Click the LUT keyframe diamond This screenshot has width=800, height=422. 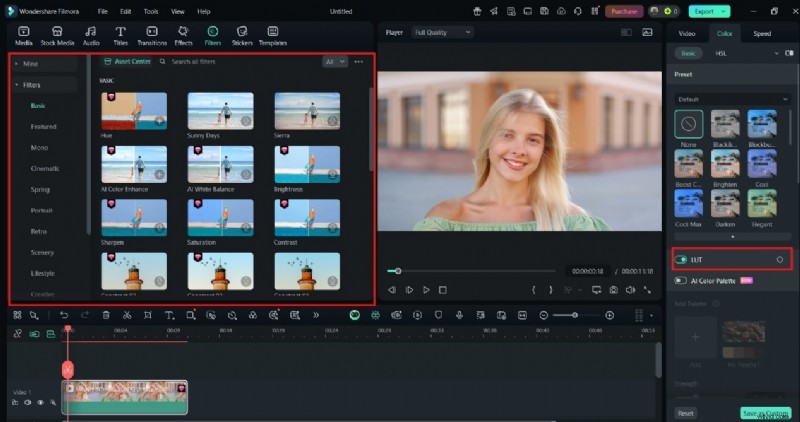pyautogui.click(x=780, y=260)
